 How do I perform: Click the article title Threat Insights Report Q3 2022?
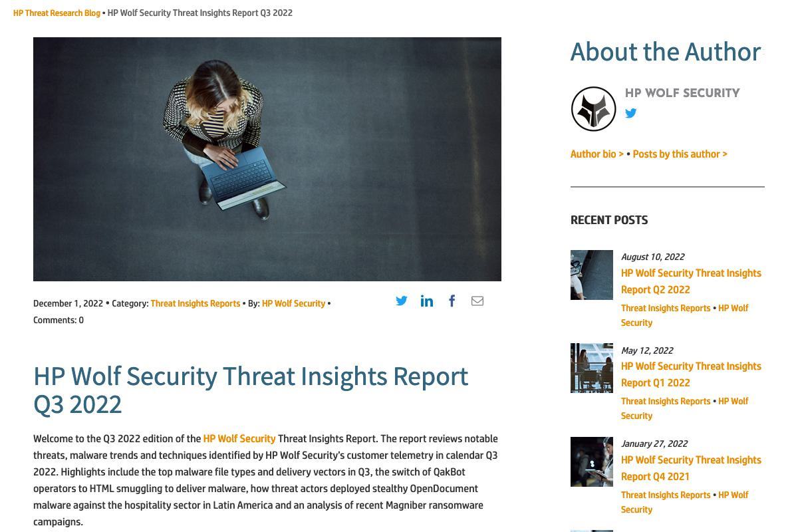[251, 390]
